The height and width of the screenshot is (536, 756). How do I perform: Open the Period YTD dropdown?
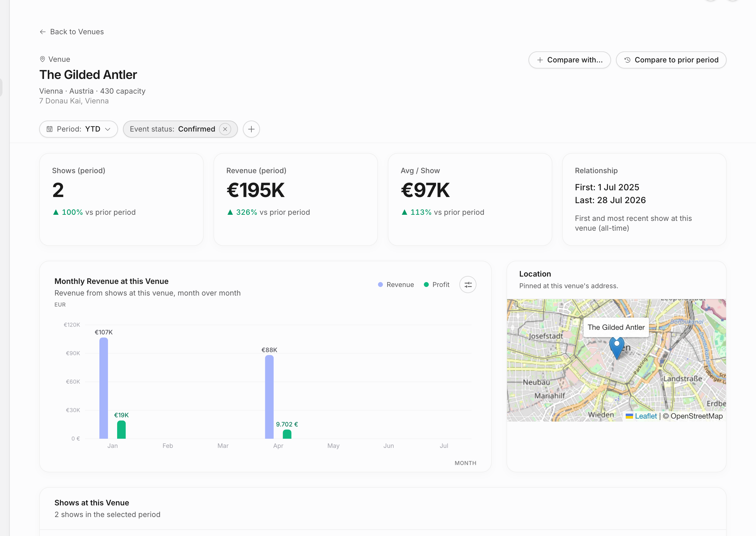click(x=79, y=129)
